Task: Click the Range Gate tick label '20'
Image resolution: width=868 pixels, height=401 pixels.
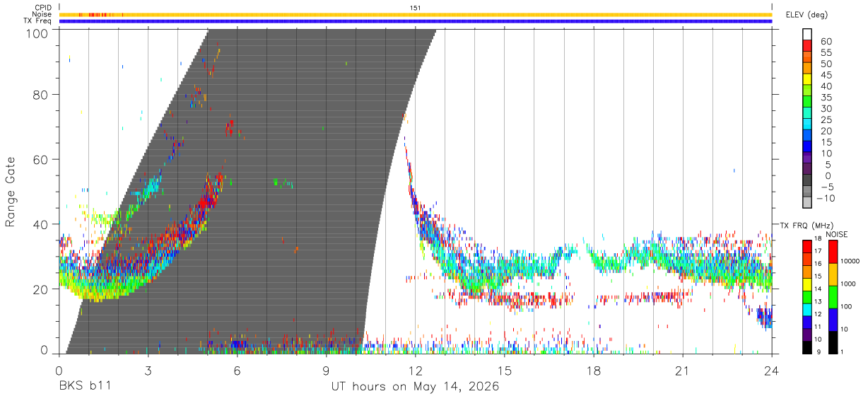Action: point(40,289)
